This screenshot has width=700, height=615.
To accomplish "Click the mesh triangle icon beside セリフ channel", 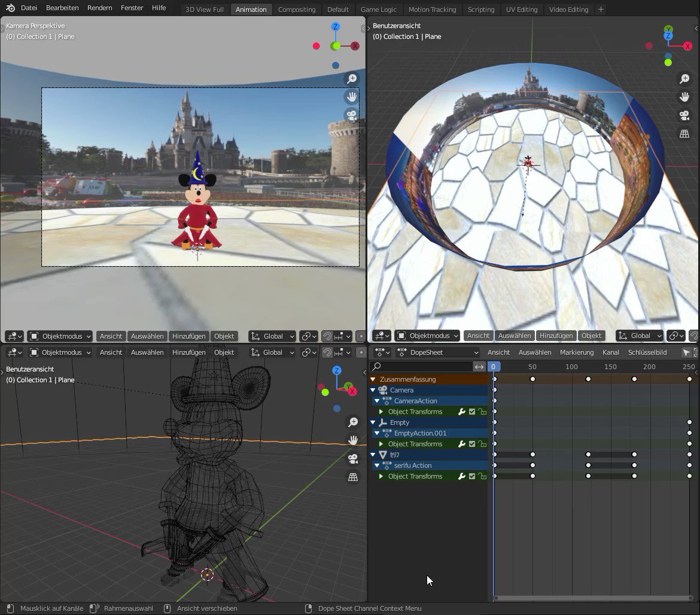I will point(382,455).
